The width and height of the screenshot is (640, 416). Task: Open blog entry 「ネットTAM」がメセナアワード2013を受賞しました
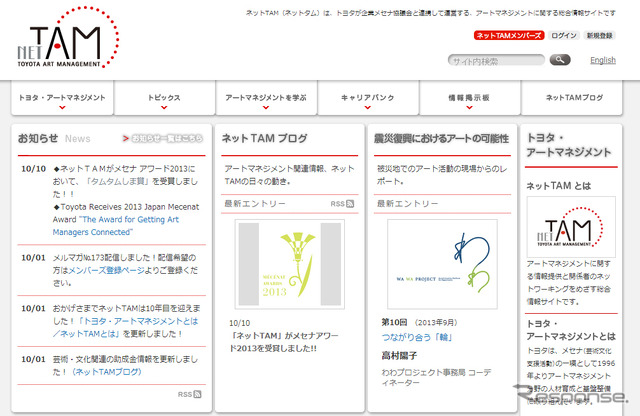coord(284,342)
